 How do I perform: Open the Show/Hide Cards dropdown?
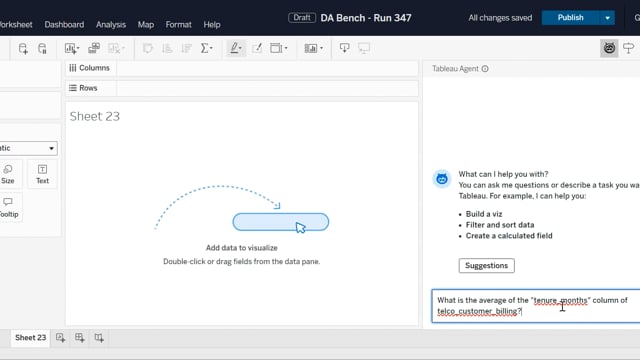pos(313,49)
